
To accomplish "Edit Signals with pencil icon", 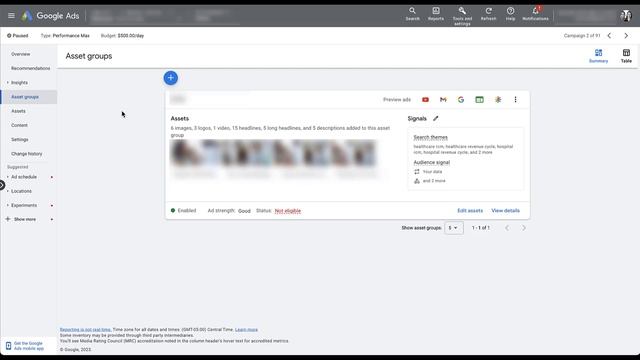I will tap(436, 118).
